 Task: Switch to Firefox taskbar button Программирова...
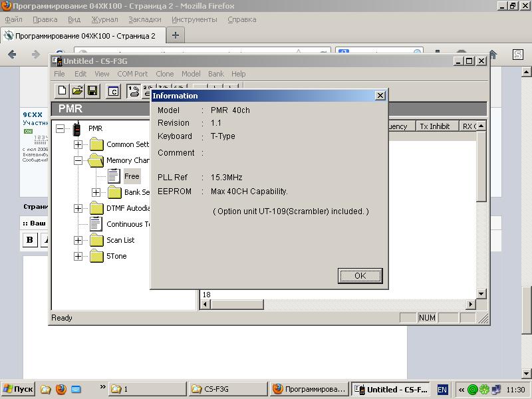[309, 389]
